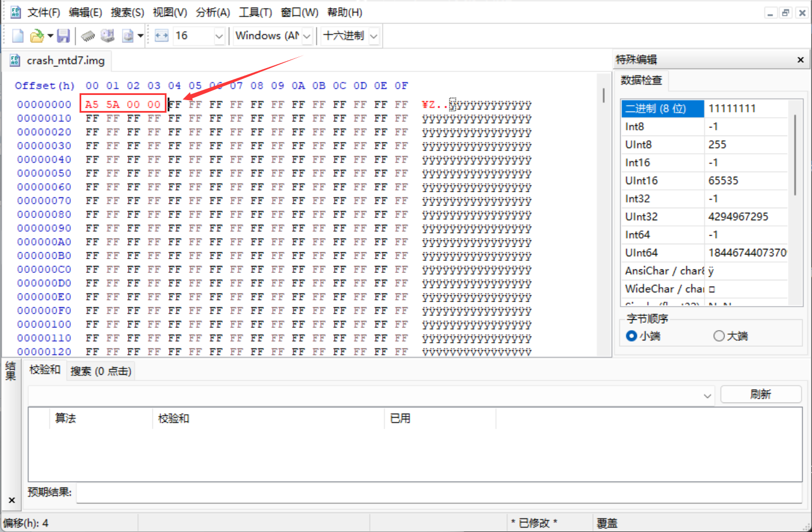Click the Open disk icon

(x=108, y=36)
